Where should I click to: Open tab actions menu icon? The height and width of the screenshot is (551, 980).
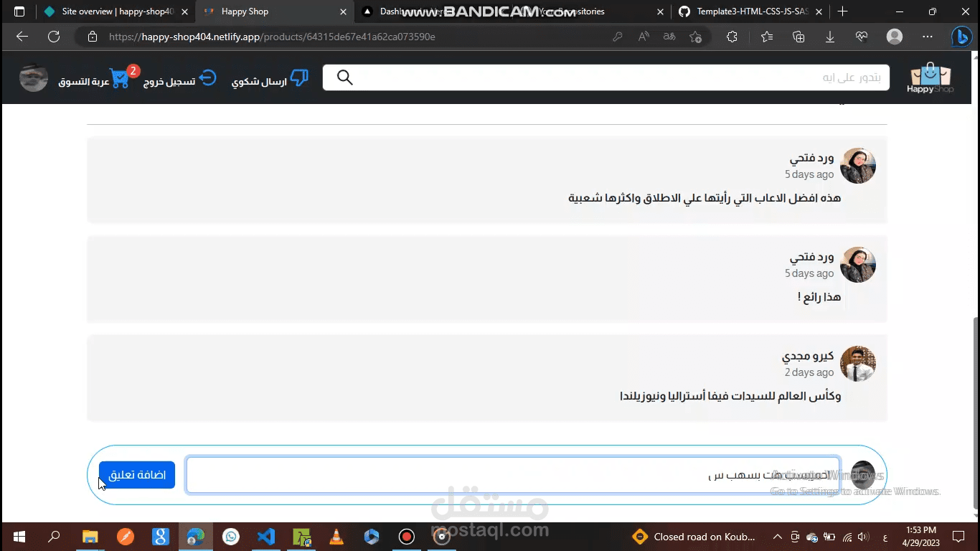(19, 11)
